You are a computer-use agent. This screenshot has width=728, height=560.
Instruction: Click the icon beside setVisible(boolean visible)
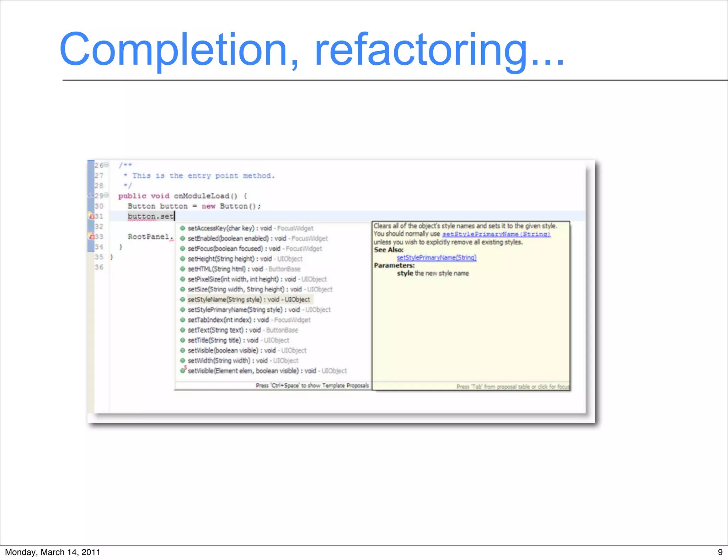tap(183, 350)
